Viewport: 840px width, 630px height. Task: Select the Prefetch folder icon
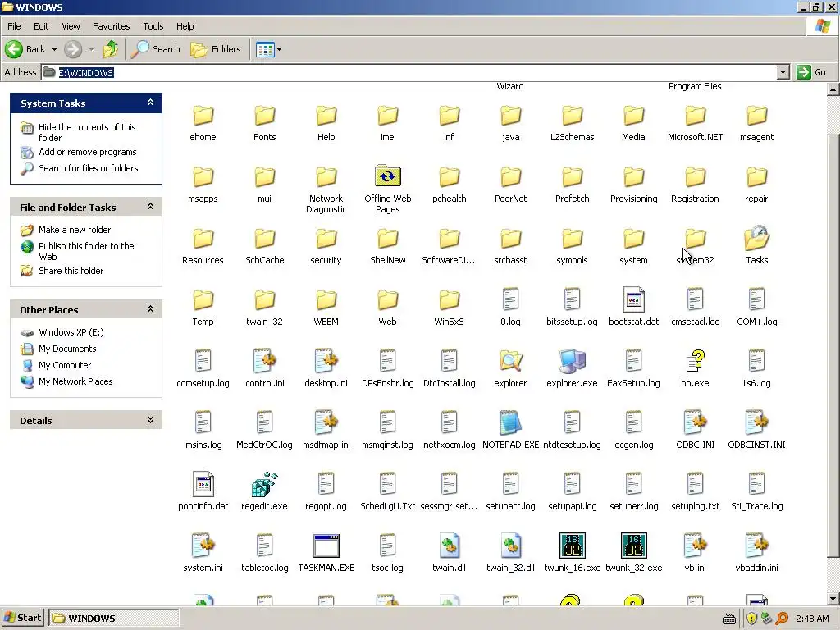[x=572, y=177]
